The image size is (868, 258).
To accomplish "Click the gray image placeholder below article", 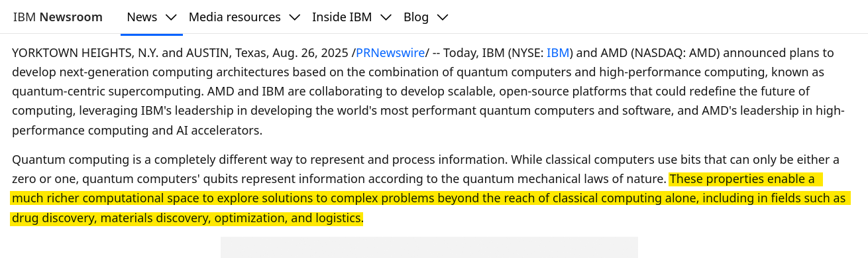I will 429,247.
